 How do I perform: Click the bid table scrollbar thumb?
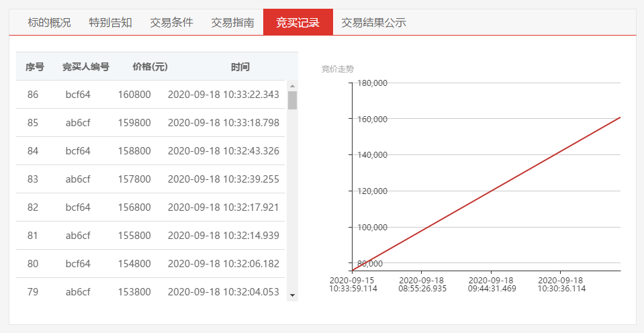(x=292, y=100)
